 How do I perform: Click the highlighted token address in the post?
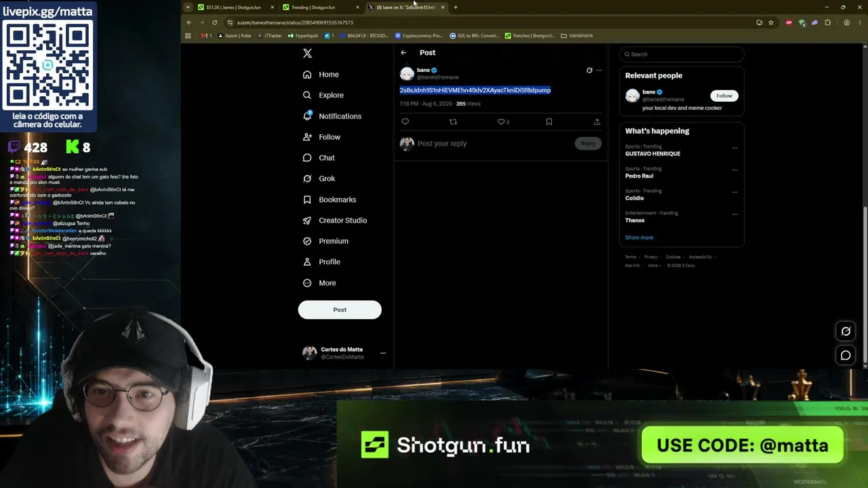pos(475,90)
